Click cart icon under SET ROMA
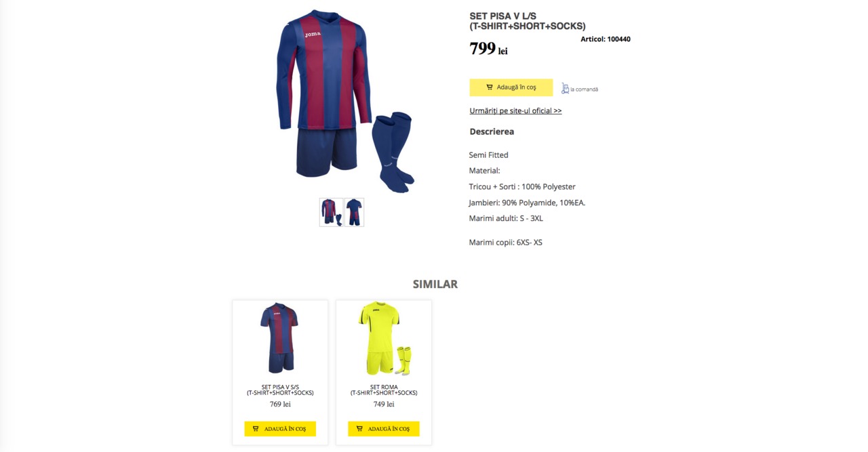Viewport: 868px width, 452px height. [359, 429]
